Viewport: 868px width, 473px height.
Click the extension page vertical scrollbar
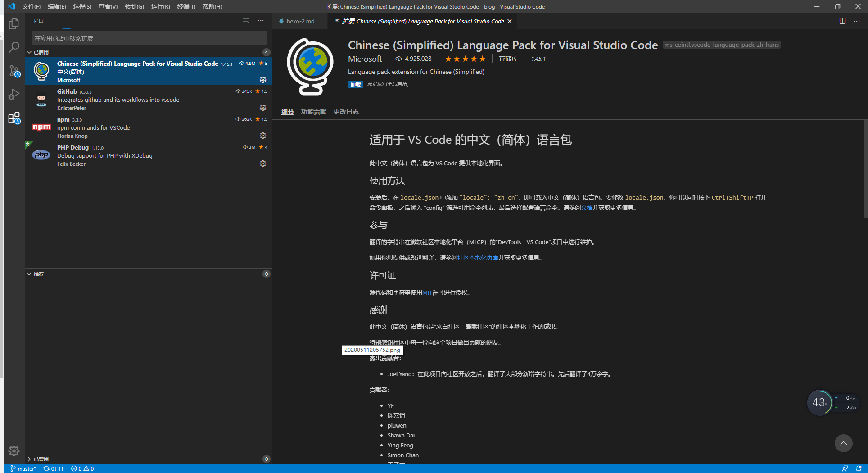tap(865, 169)
